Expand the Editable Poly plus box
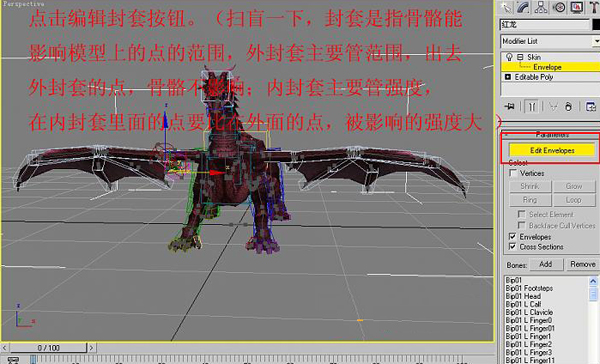The width and height of the screenshot is (600, 364). pyautogui.click(x=508, y=77)
